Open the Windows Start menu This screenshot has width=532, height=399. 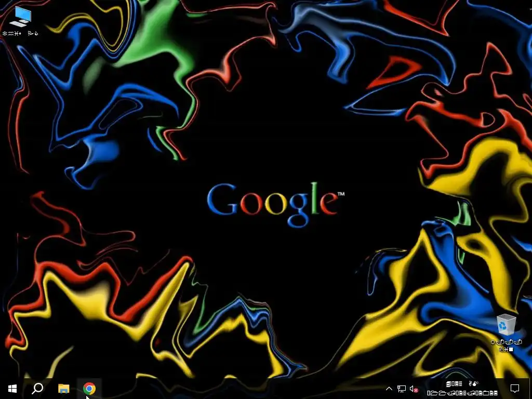click(x=12, y=389)
